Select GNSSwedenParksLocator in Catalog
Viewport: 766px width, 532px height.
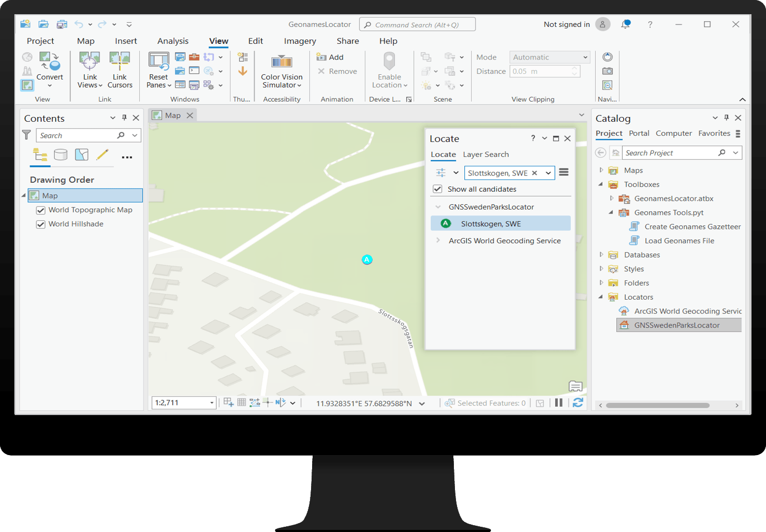[678, 325]
